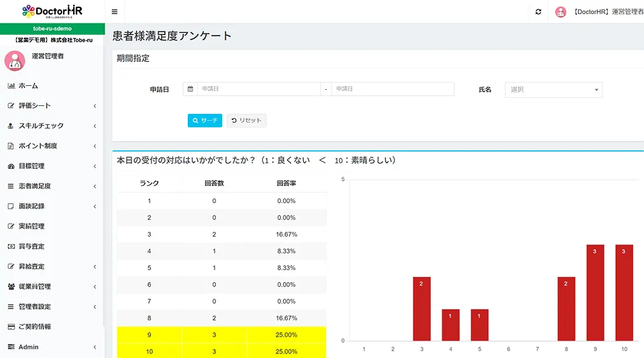Expand the 従業員管理 chevron
Viewport: 644px width, 358px height.
[95, 287]
